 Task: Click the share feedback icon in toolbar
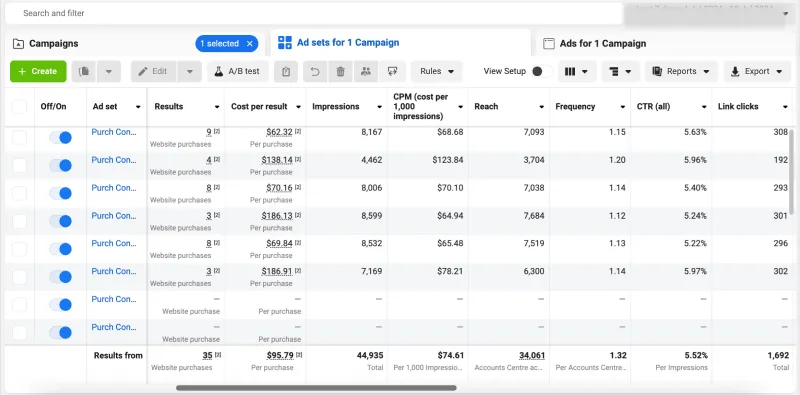coord(392,71)
